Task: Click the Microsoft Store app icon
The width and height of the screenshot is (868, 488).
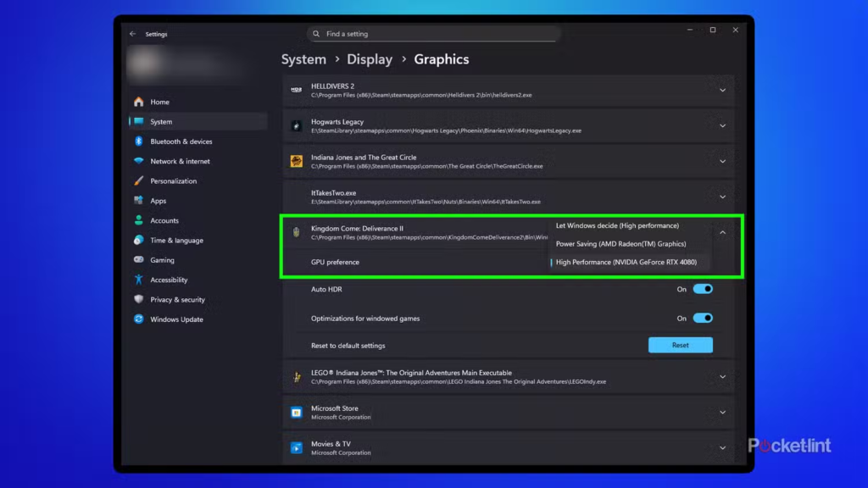Action: point(297,413)
